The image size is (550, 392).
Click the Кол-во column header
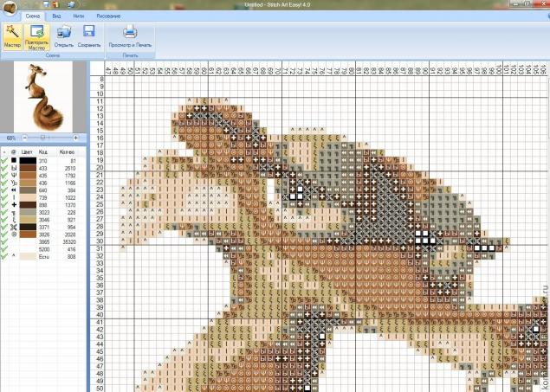point(67,152)
